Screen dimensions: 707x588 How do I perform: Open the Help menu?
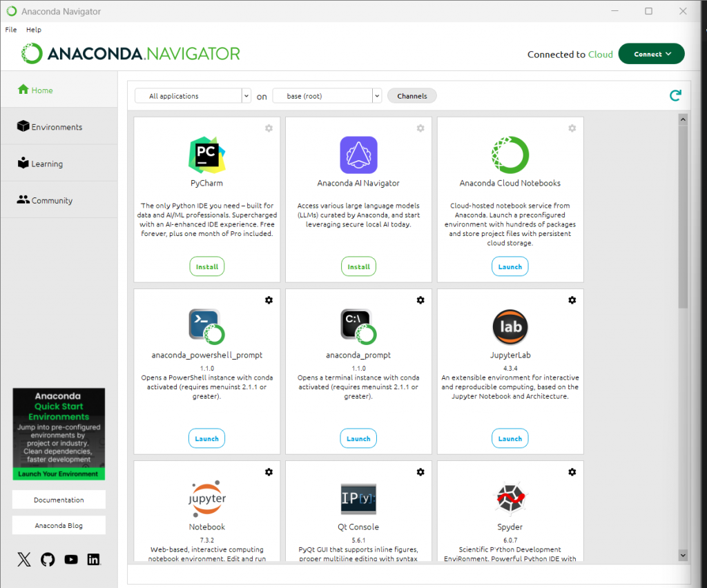[x=34, y=30]
